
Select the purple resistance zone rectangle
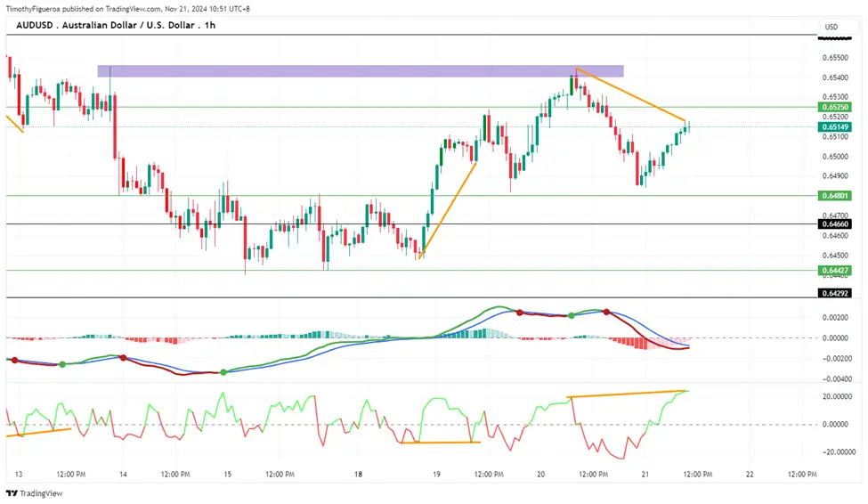(361, 71)
